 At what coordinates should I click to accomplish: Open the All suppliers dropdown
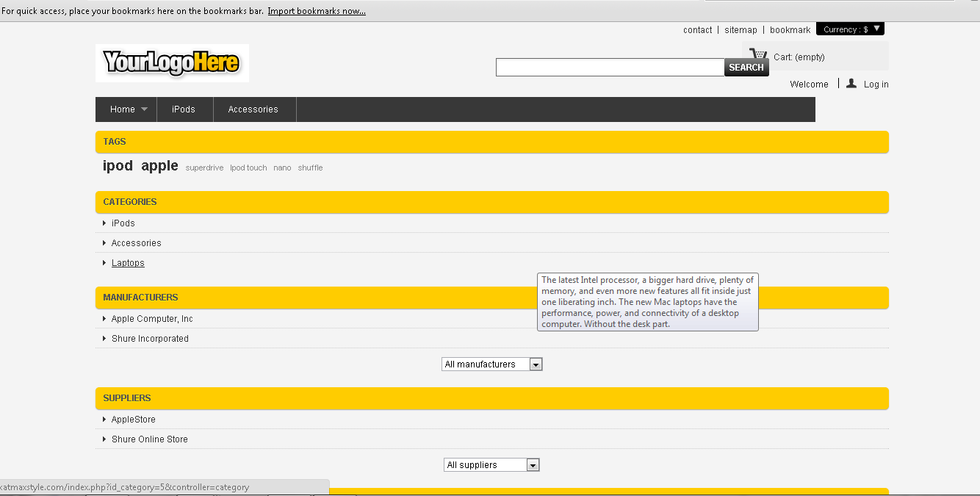pyautogui.click(x=492, y=465)
